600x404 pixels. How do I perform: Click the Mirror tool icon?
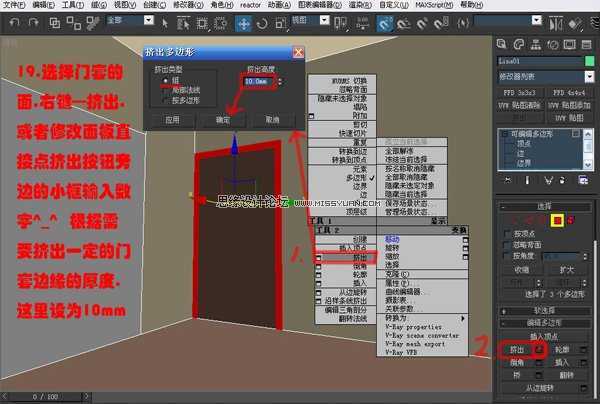click(x=556, y=24)
